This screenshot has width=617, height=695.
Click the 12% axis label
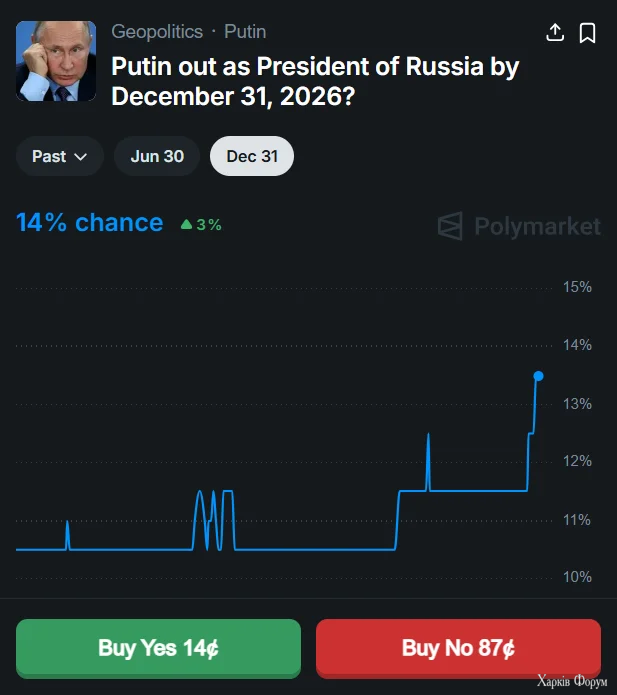(x=578, y=461)
